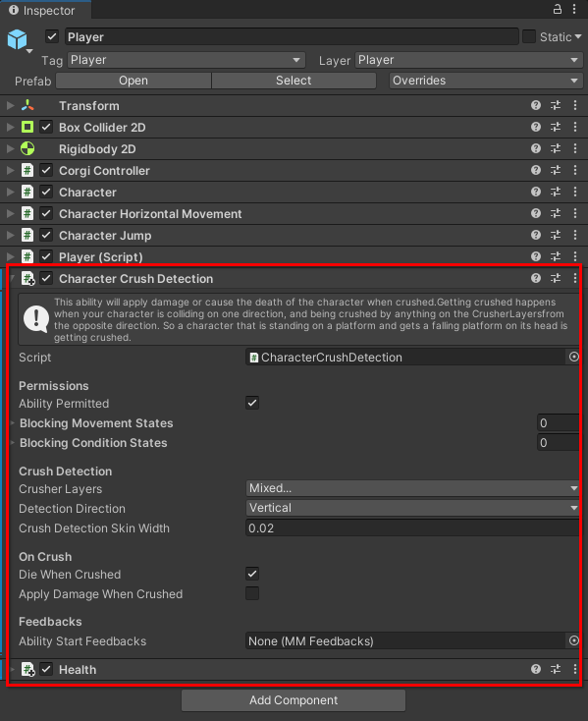Open help for Character Jump

click(x=536, y=235)
